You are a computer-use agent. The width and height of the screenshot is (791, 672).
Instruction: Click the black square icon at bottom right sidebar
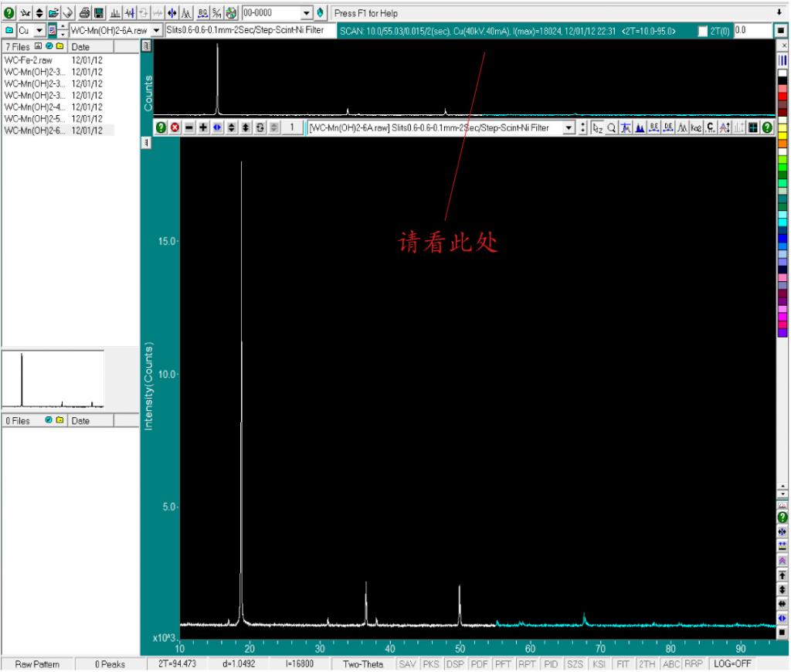pos(783,632)
